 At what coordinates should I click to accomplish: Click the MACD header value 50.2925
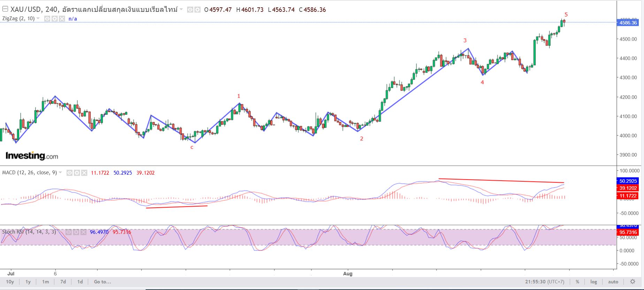[x=123, y=173]
